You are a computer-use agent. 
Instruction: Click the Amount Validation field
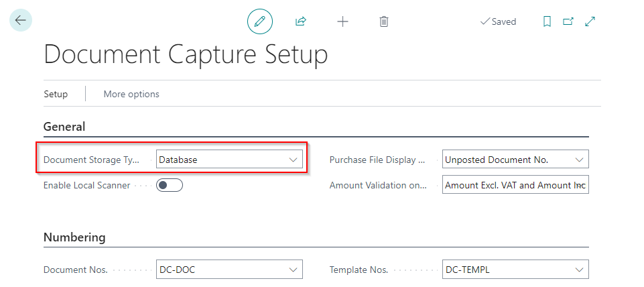coord(515,185)
